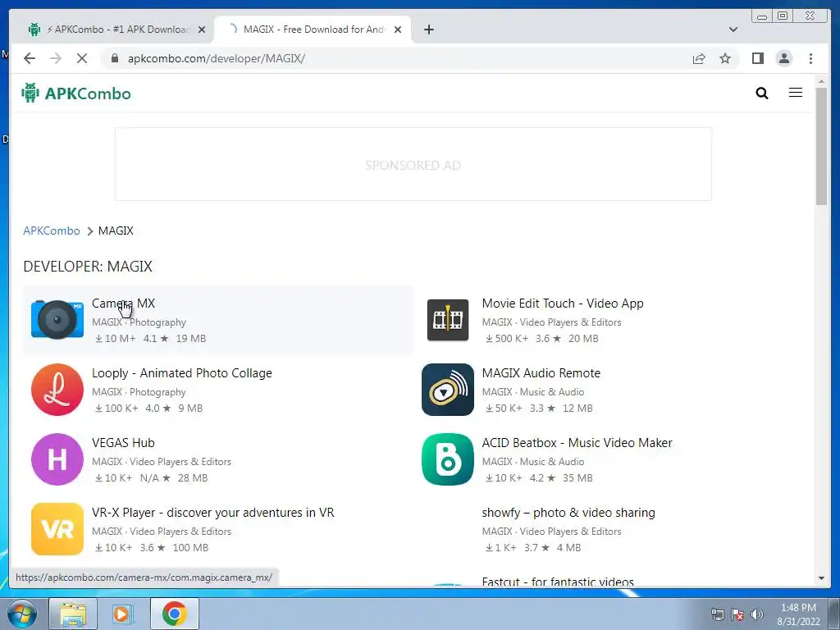This screenshot has height=630, width=840.
Task: Click the DEVELOPER: MAGIX heading
Action: 88,267
